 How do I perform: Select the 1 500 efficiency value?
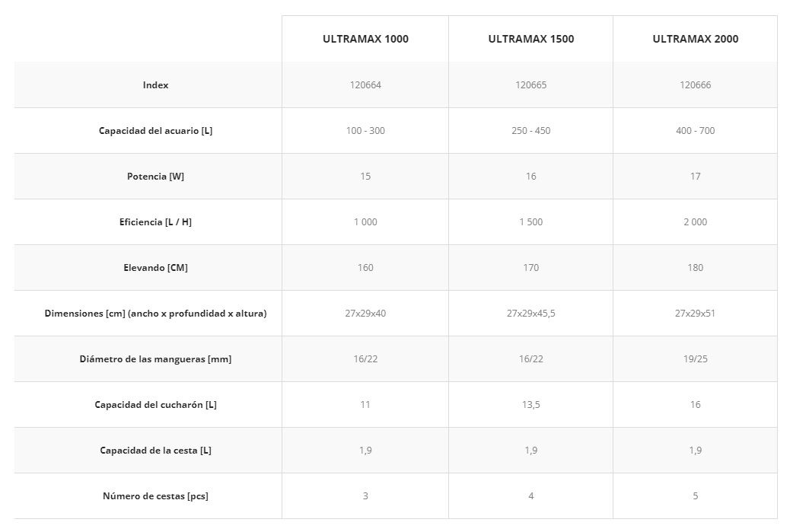pyautogui.click(x=530, y=222)
